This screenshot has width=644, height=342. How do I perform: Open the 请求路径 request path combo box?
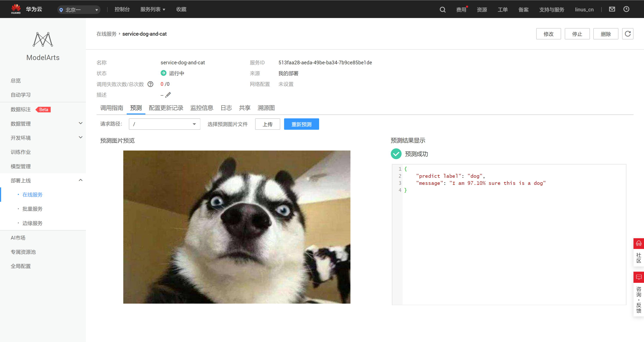(x=164, y=124)
